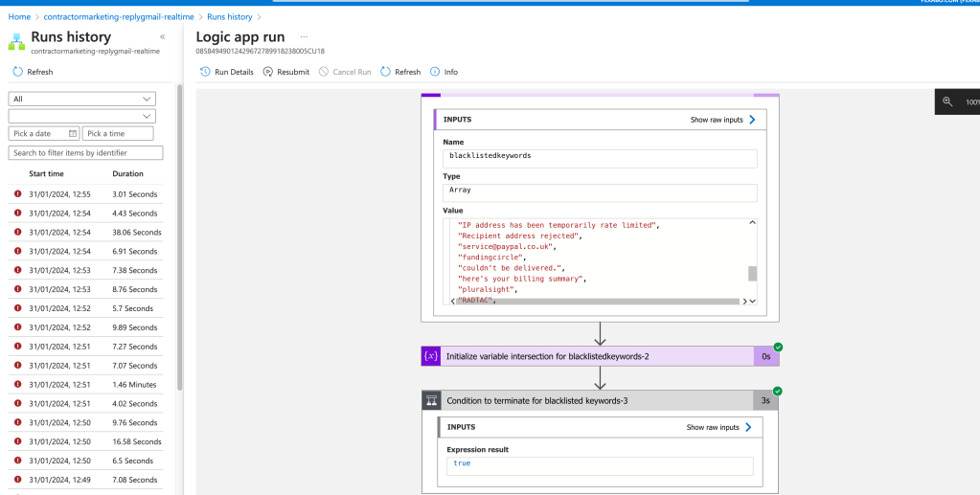Open the run lasting 6.5 Seconds

85,461
